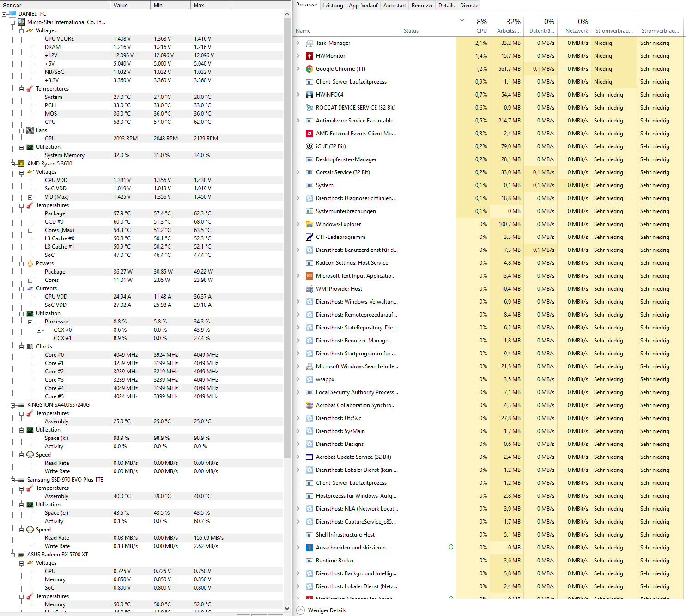Go to the Details tab
The height and width of the screenshot is (616, 686).
(x=446, y=6)
